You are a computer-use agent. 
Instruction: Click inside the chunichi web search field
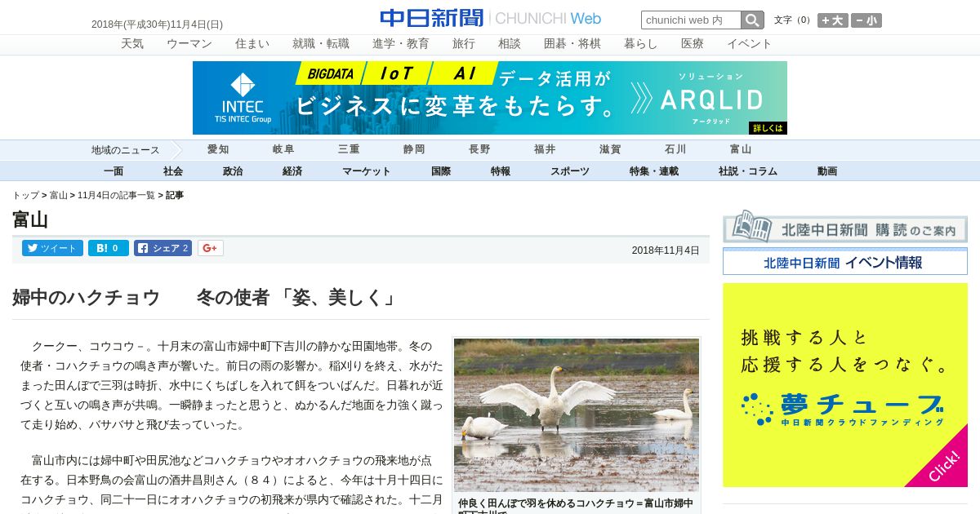691,20
